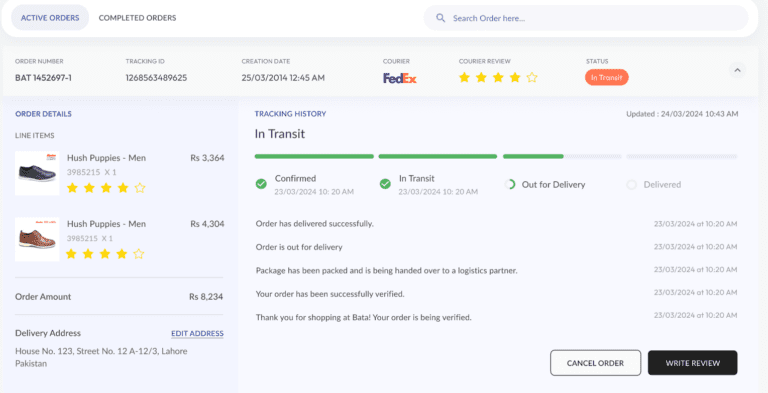The height and width of the screenshot is (393, 768).
Task: Collapse the order with the chevron button
Action: point(737,71)
